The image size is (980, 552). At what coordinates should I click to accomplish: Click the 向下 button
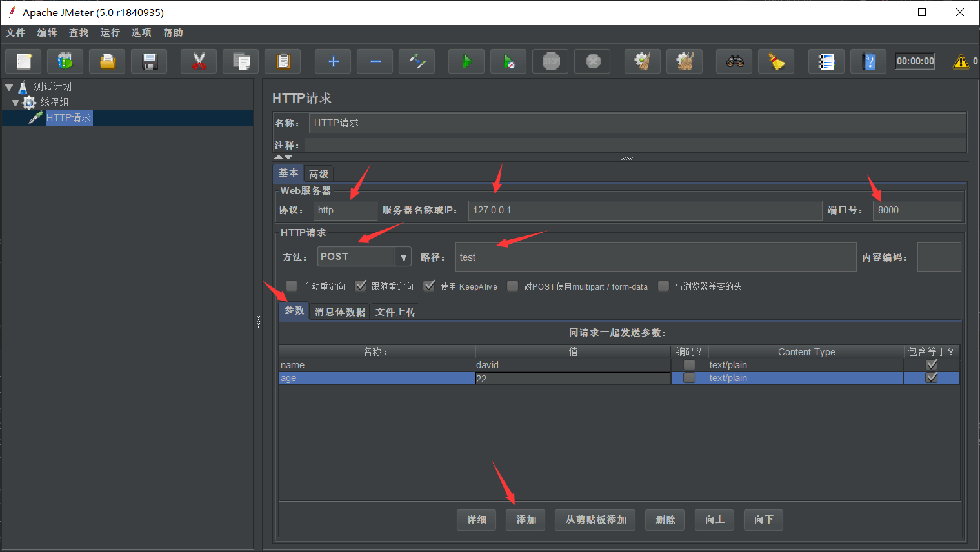click(x=763, y=520)
